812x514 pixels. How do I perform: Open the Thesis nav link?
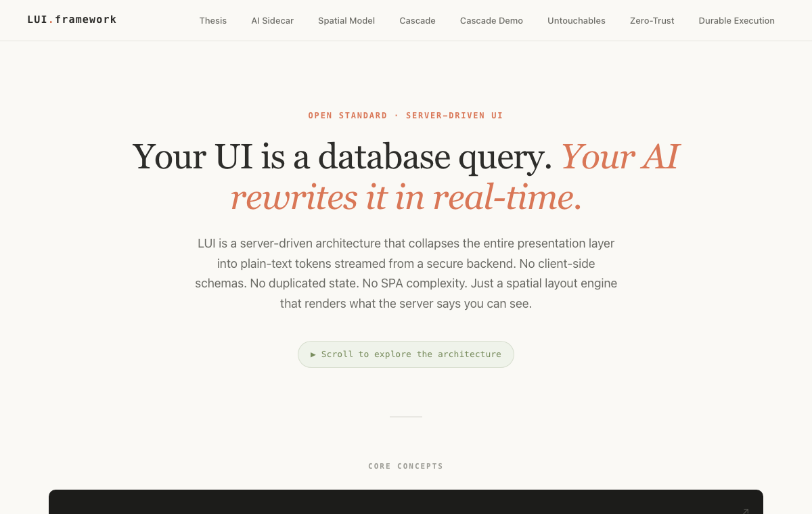[x=213, y=21]
